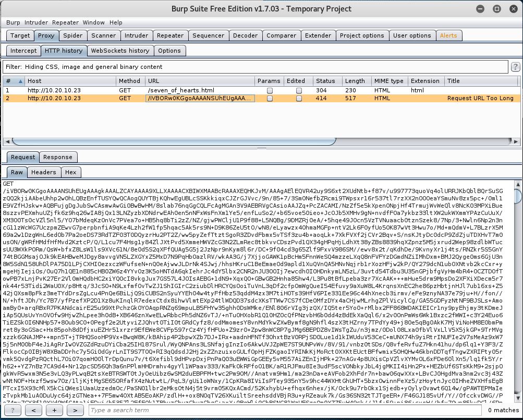Viewport: 523px width, 420px height.
Task: Click the filter help question mark icon
Action: tap(515, 67)
